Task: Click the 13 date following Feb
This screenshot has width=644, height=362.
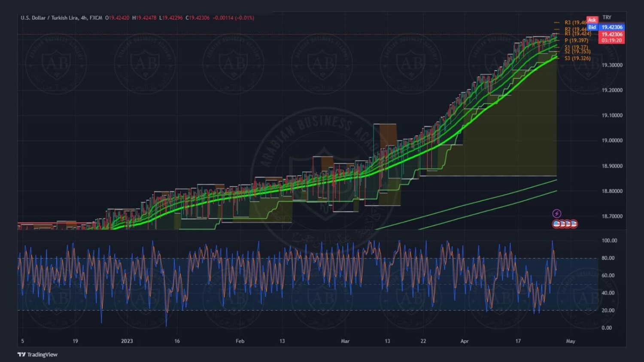Action: click(x=282, y=341)
